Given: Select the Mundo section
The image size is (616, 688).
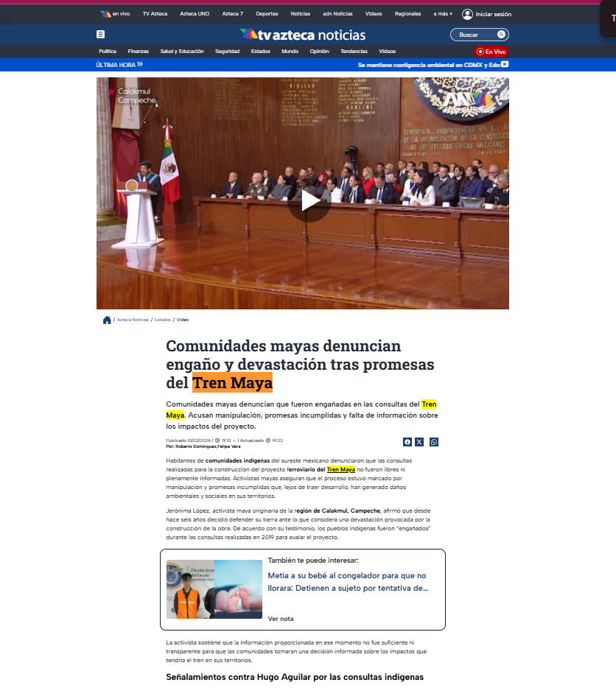Looking at the screenshot, I should pos(290,52).
